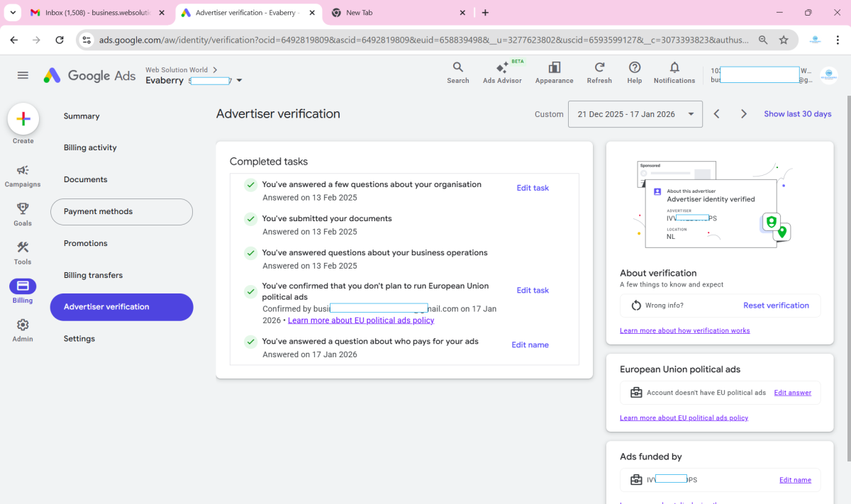Click the Appearance icon
The width and height of the screenshot is (851, 504).
coord(554,72)
